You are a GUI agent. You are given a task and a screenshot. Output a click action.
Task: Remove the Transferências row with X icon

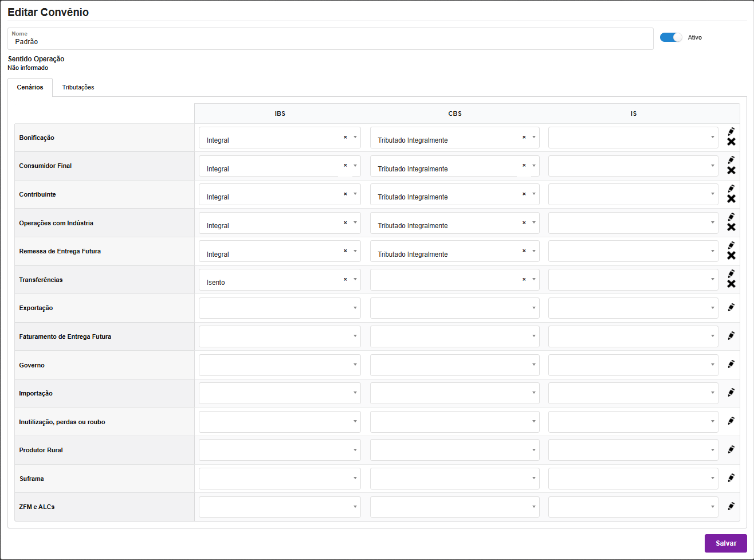click(x=731, y=284)
